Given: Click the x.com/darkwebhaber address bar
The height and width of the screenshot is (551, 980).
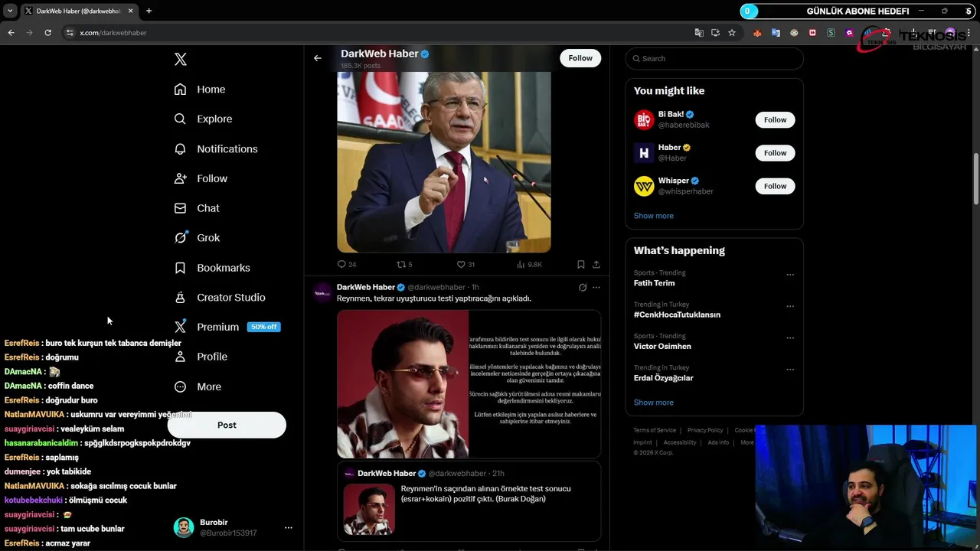Looking at the screenshot, I should point(113,33).
